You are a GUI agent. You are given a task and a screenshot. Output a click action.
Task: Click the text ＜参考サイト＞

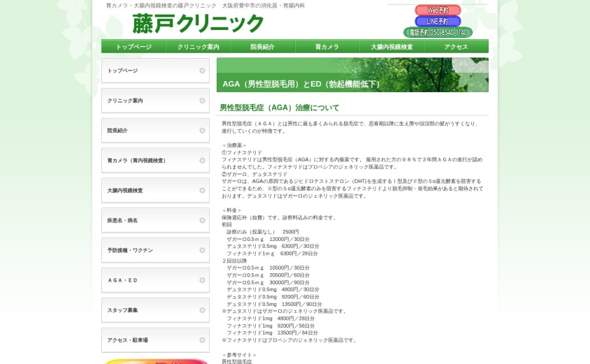coord(239,355)
